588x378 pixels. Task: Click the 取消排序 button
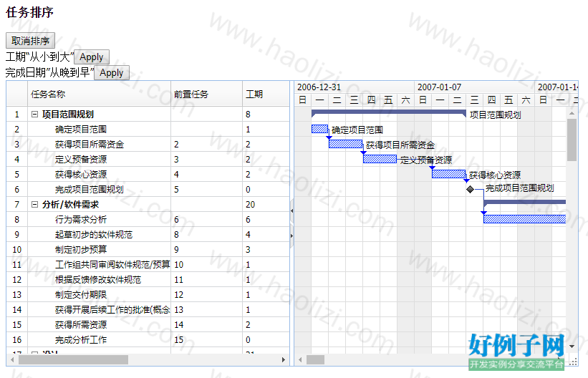point(30,41)
